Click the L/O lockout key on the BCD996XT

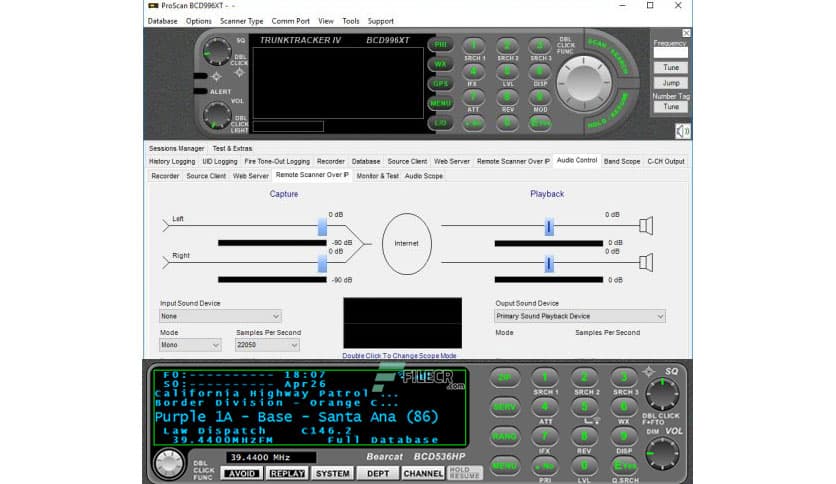coord(440,123)
